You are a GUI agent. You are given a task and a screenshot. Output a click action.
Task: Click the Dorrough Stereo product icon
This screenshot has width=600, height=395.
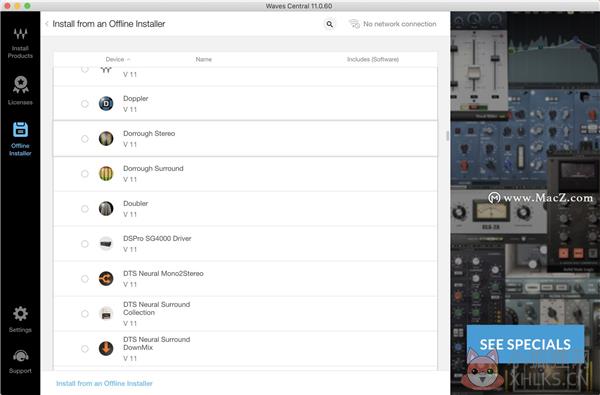click(x=106, y=139)
